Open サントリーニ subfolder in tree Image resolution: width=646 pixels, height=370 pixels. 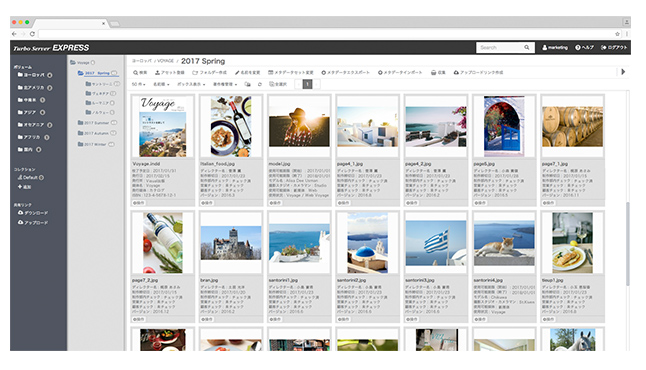pos(103,84)
